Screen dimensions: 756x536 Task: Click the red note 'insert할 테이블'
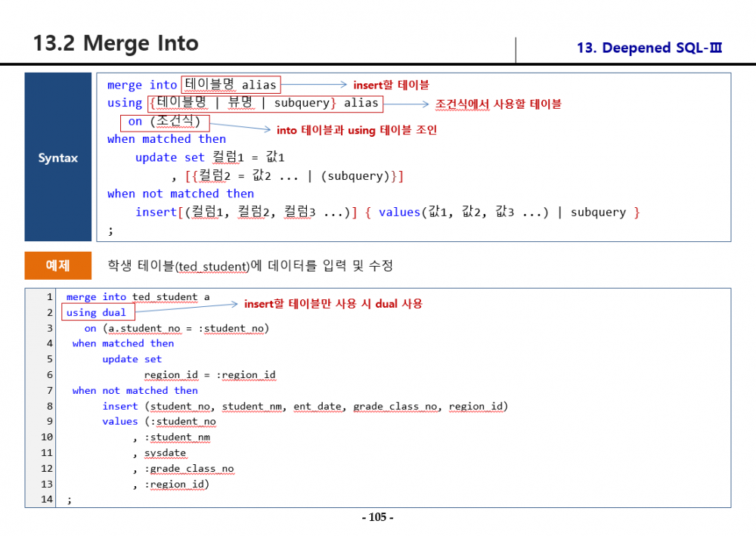click(x=391, y=85)
